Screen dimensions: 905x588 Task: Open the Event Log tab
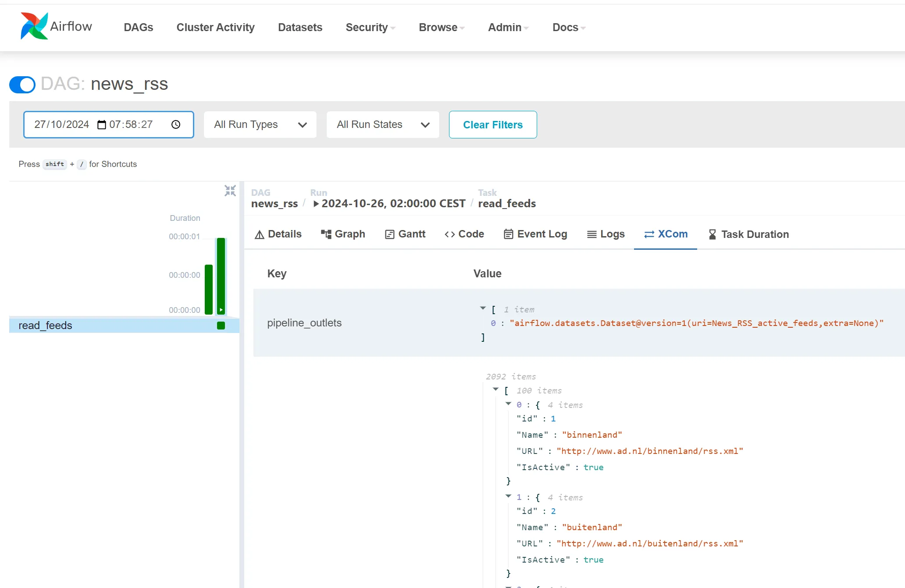(x=535, y=234)
